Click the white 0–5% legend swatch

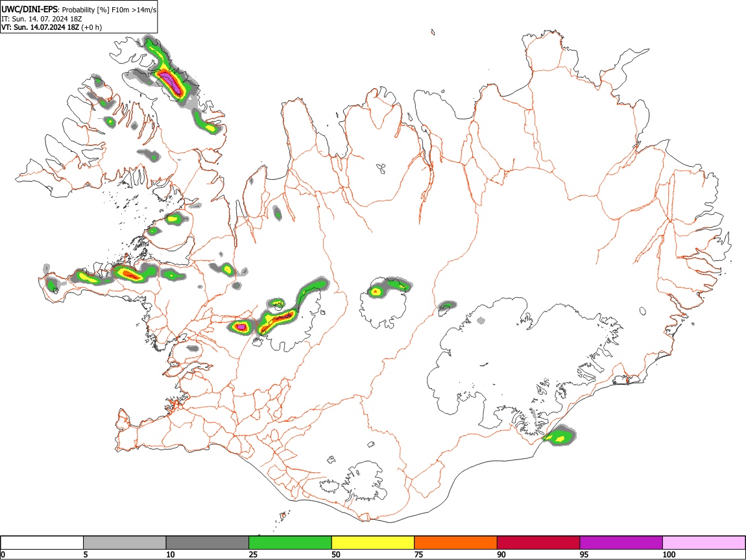[42, 543]
